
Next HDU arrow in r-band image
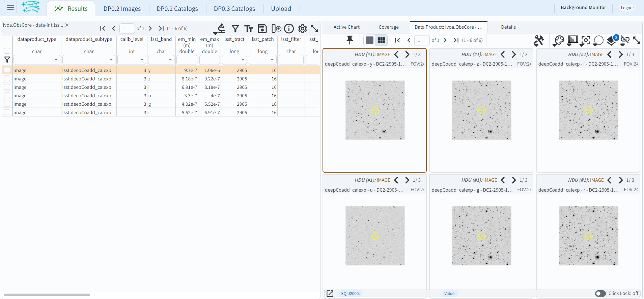point(621,180)
